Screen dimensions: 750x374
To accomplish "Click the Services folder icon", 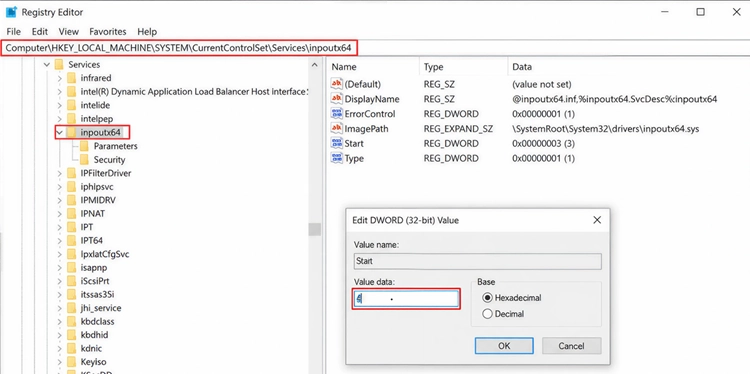I will [59, 64].
